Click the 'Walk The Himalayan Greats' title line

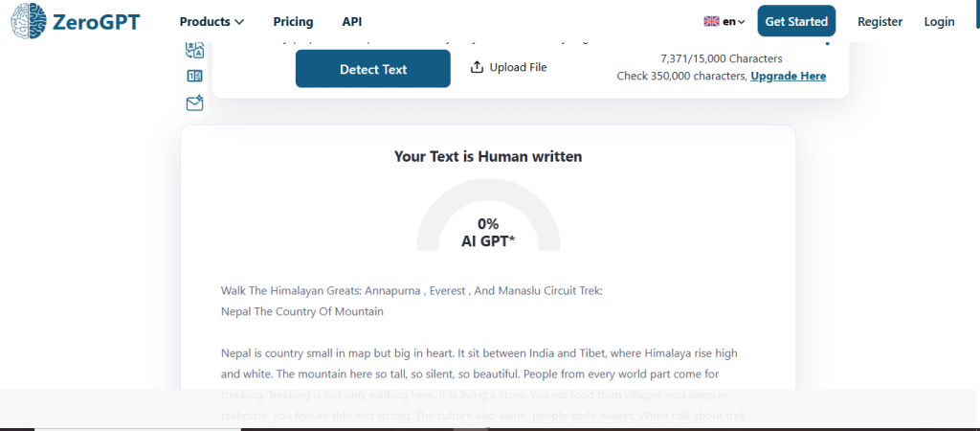(x=412, y=291)
